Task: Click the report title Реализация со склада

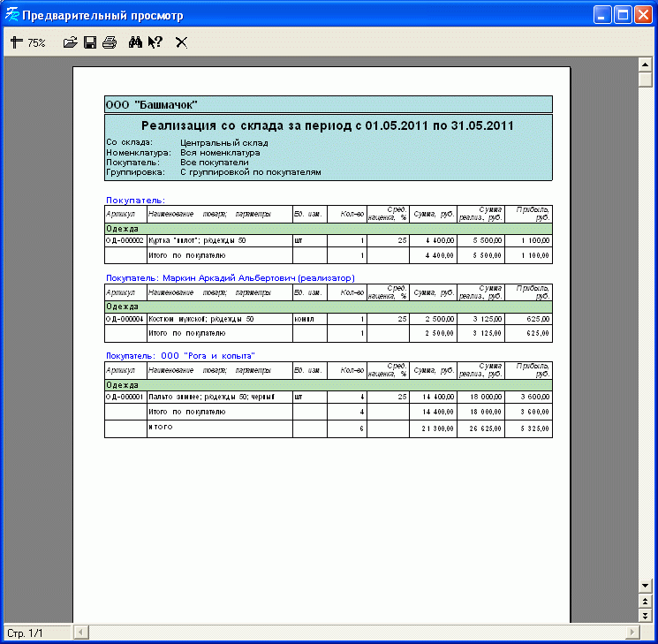Action: pos(328,125)
